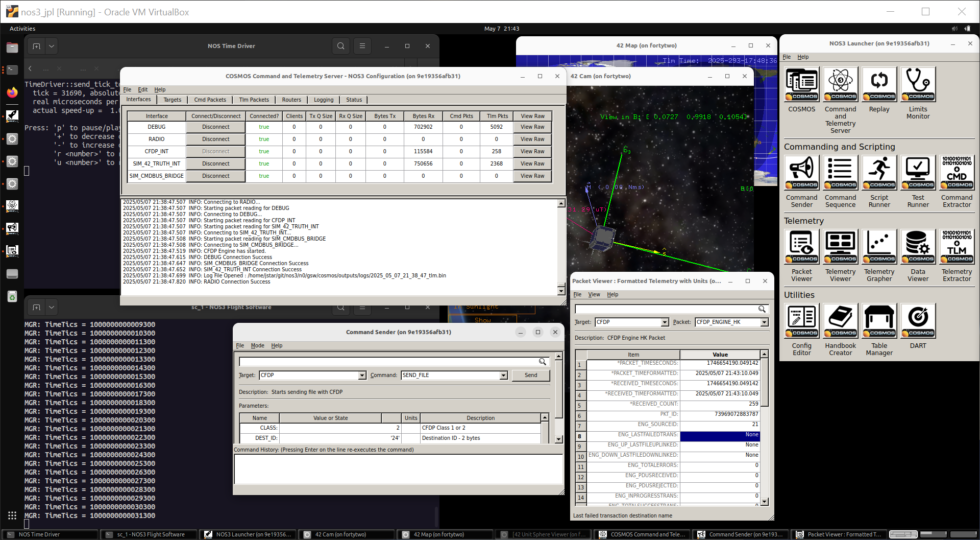Select the ENG_LASTFAILEDTRANS value cell

pos(720,435)
